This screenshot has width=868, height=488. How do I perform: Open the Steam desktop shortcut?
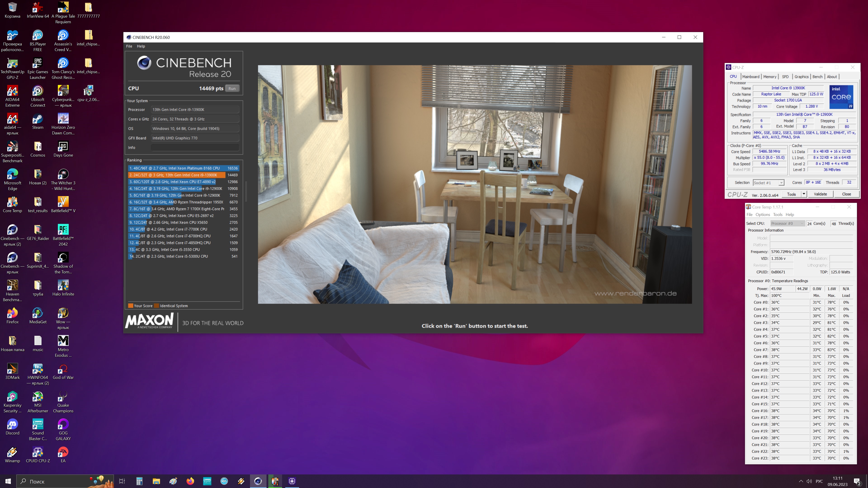38,119
